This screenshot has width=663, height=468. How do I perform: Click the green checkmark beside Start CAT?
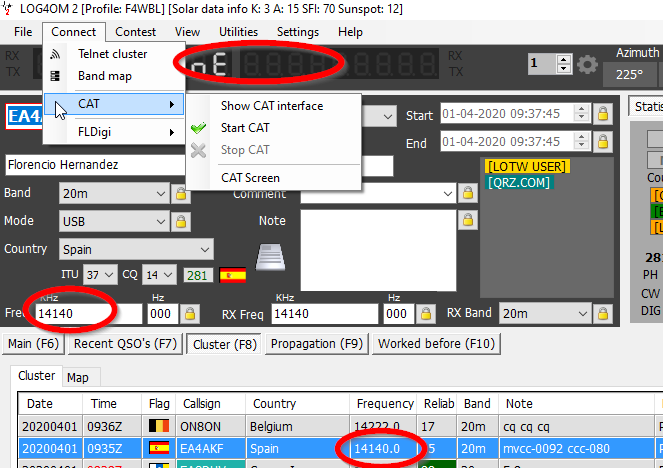coord(198,128)
